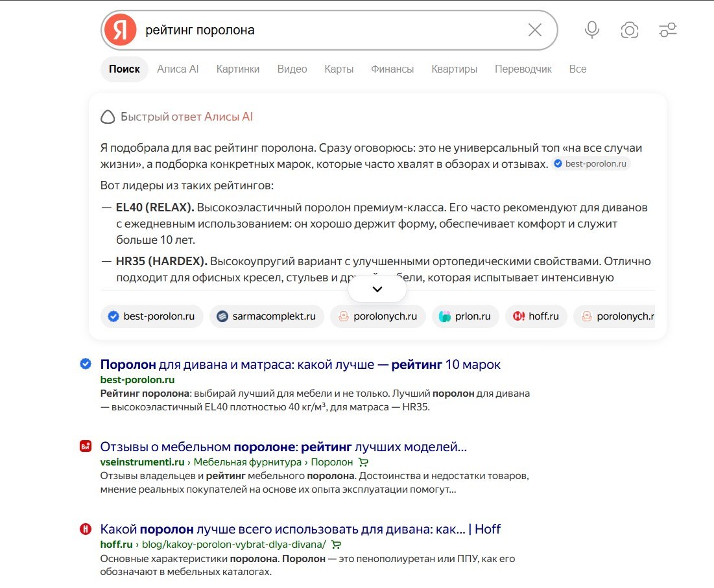Switch to the Алиса AI tab
The width and height of the screenshot is (714, 588).
point(178,69)
